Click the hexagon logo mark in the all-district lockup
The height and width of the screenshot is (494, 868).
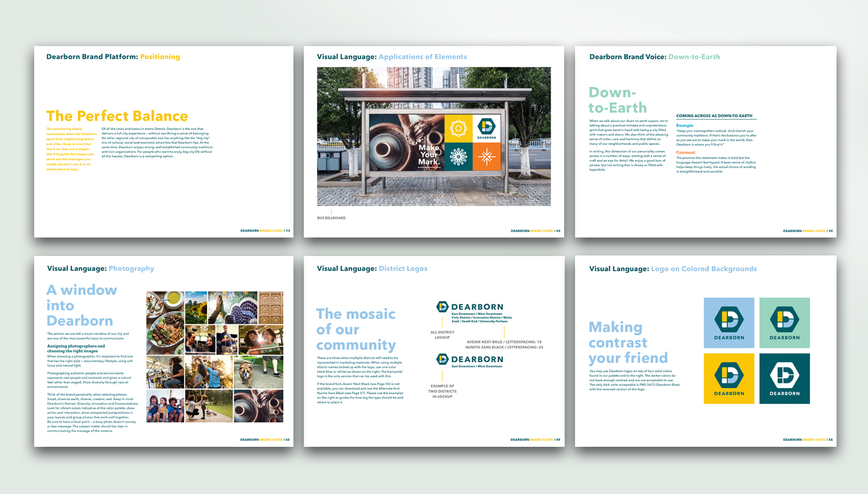(443, 307)
